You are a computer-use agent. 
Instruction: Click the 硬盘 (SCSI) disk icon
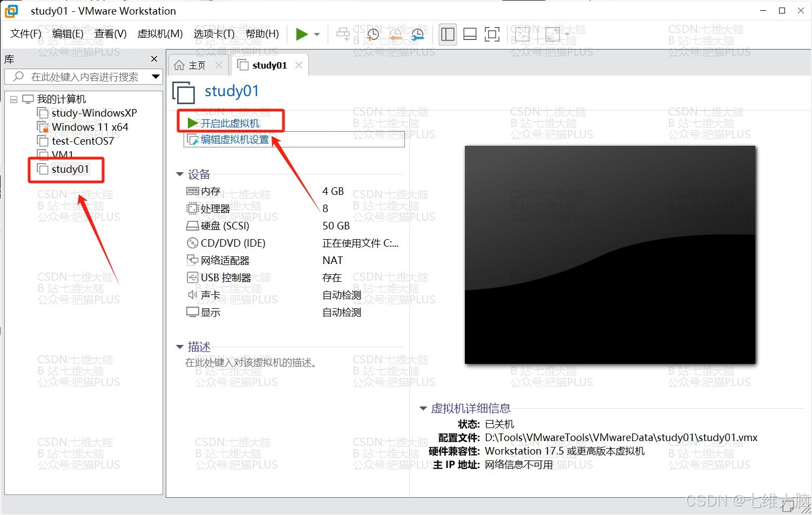[192, 226]
